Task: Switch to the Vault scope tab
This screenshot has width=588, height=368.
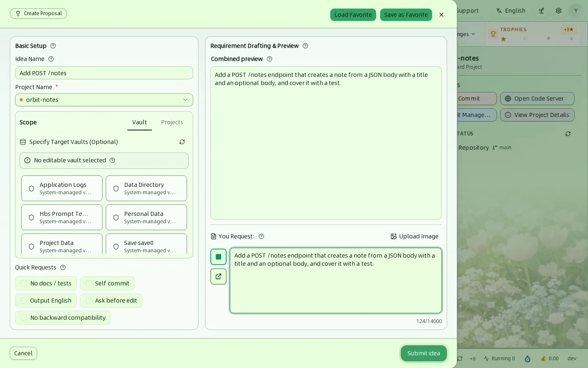Action: pos(140,122)
